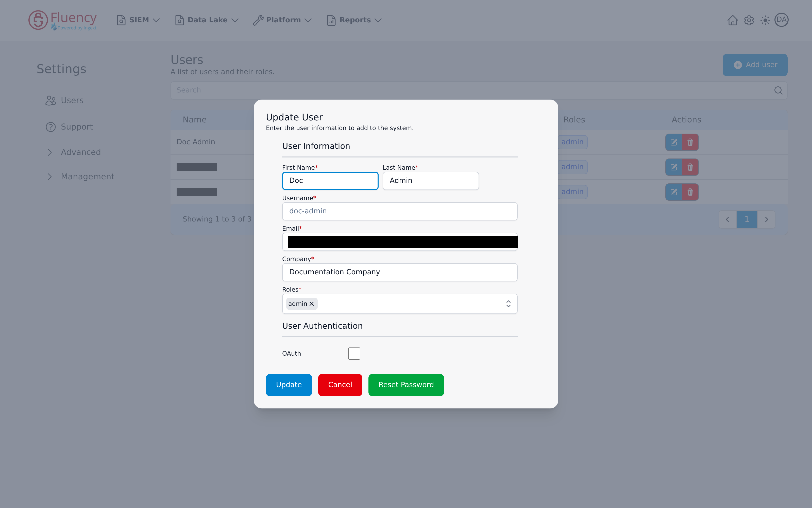This screenshot has height=508, width=812.
Task: Click the Doc Admin name cell
Action: tap(196, 142)
